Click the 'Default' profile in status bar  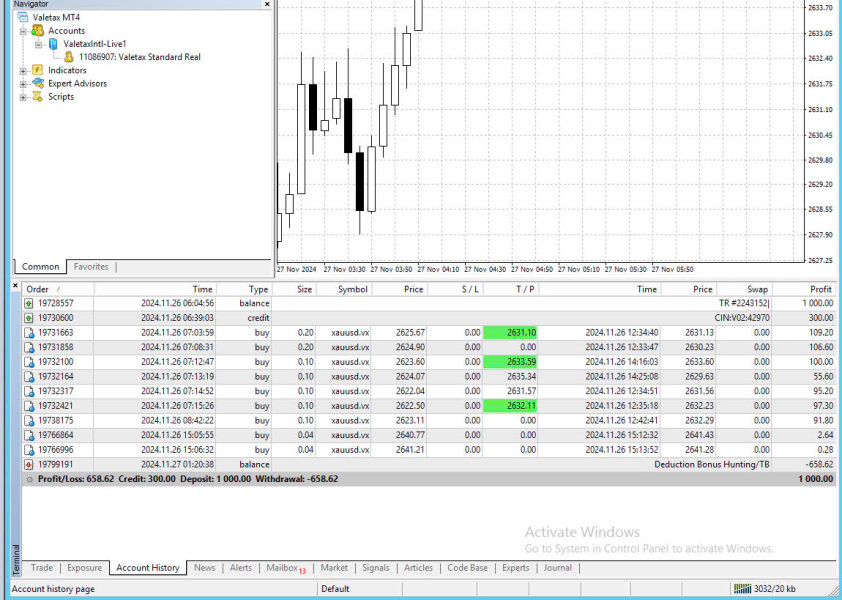[335, 589]
